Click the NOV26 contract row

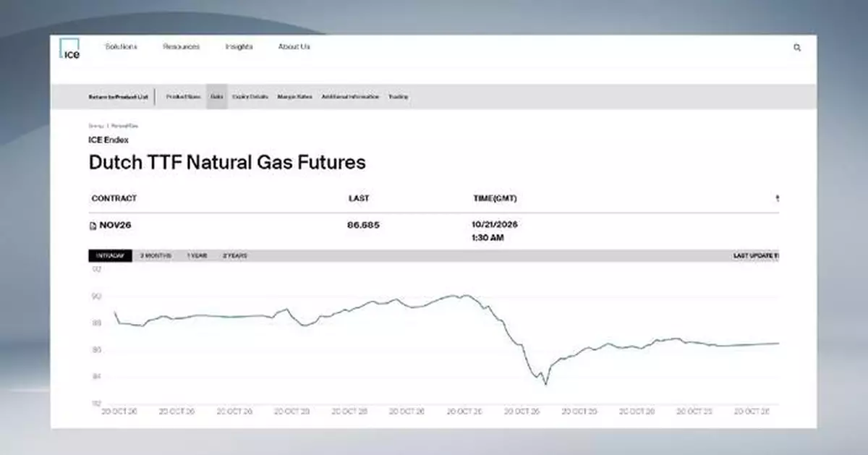click(x=434, y=231)
